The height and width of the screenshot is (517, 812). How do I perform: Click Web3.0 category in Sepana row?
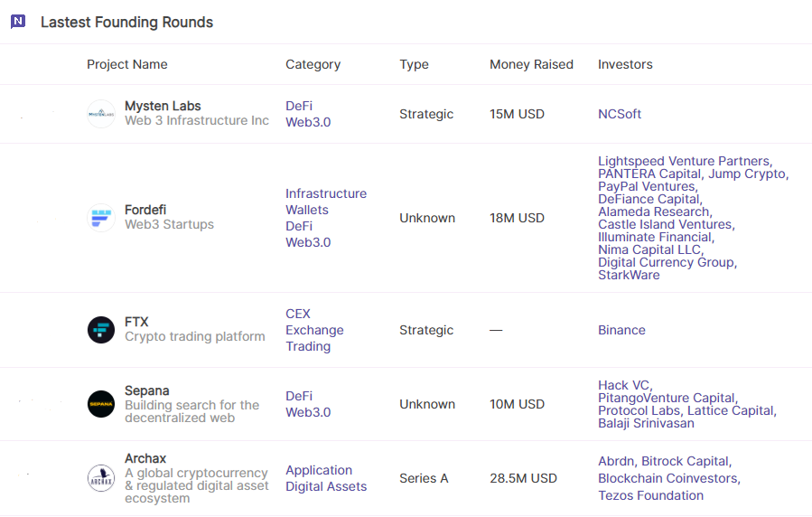(308, 412)
